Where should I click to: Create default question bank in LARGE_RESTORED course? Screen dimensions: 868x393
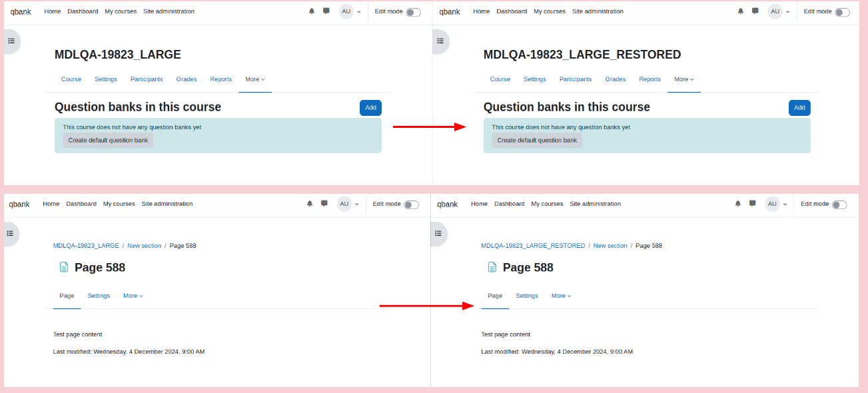click(537, 140)
